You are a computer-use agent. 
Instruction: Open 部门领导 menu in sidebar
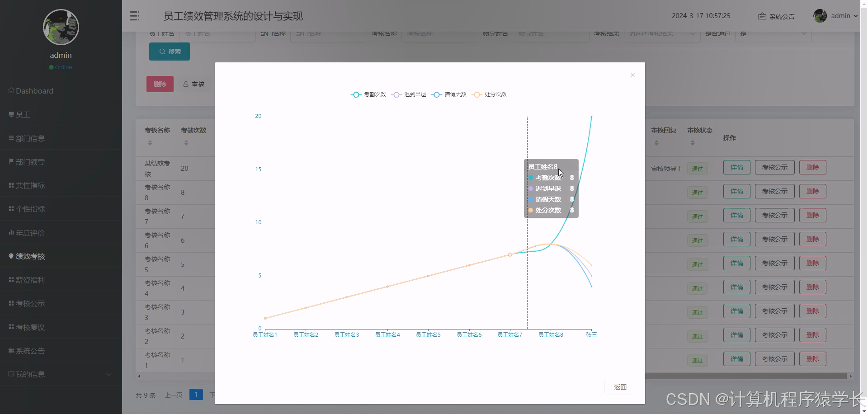[x=61, y=162]
